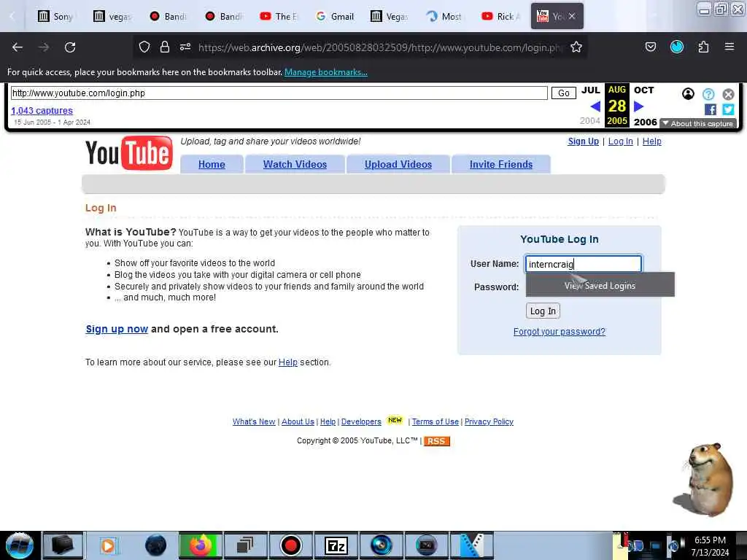Open the Forgot your password link

click(560, 332)
